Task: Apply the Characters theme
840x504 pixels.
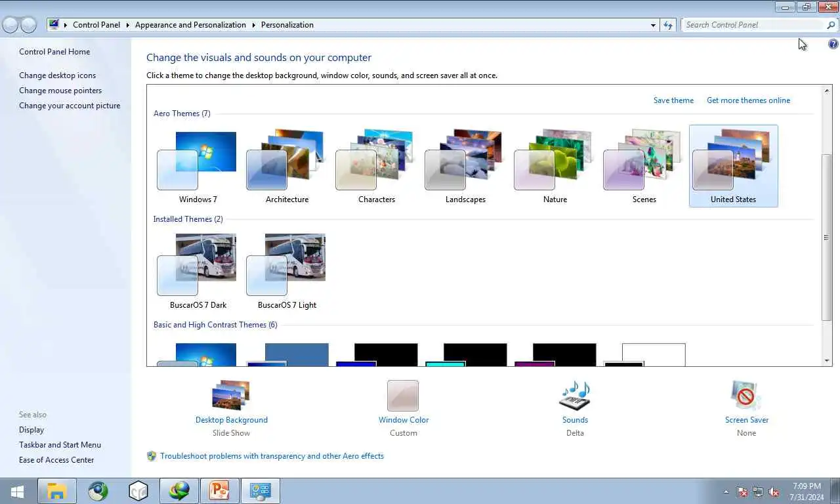Action: tap(376, 167)
